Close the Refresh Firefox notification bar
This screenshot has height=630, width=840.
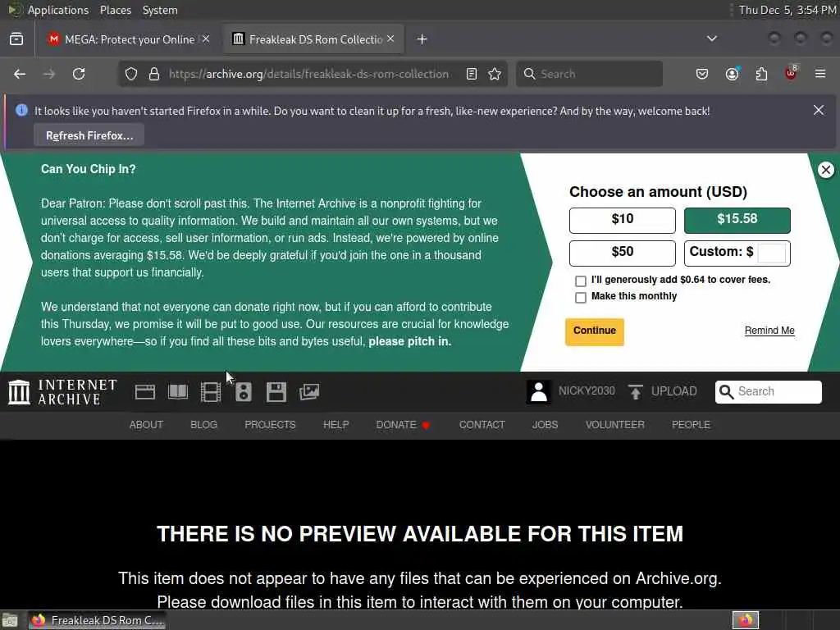(x=819, y=111)
